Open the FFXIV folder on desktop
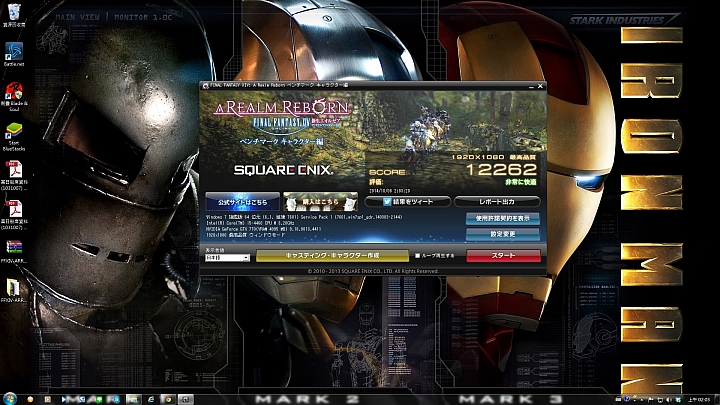The width and height of the screenshot is (720, 405). coord(14,290)
